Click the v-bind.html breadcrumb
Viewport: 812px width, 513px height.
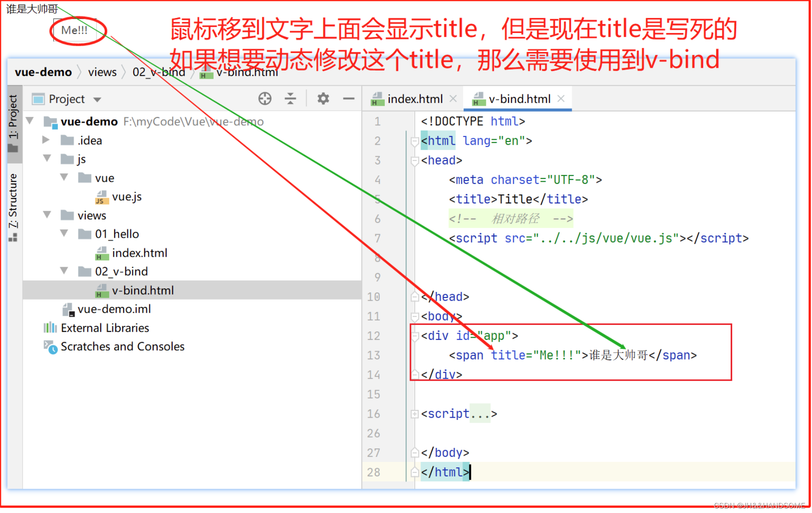(x=247, y=72)
